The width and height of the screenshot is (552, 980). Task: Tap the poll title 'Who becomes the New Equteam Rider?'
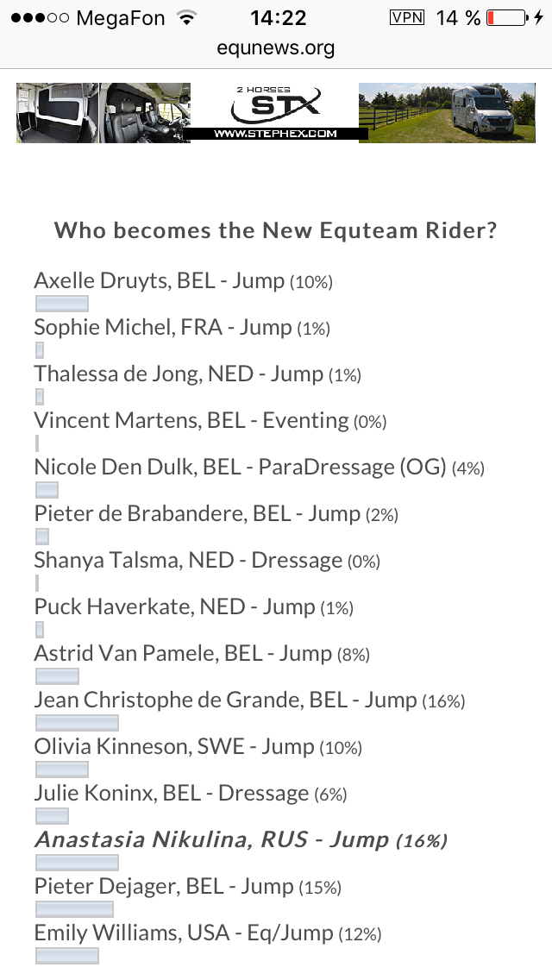point(276,230)
